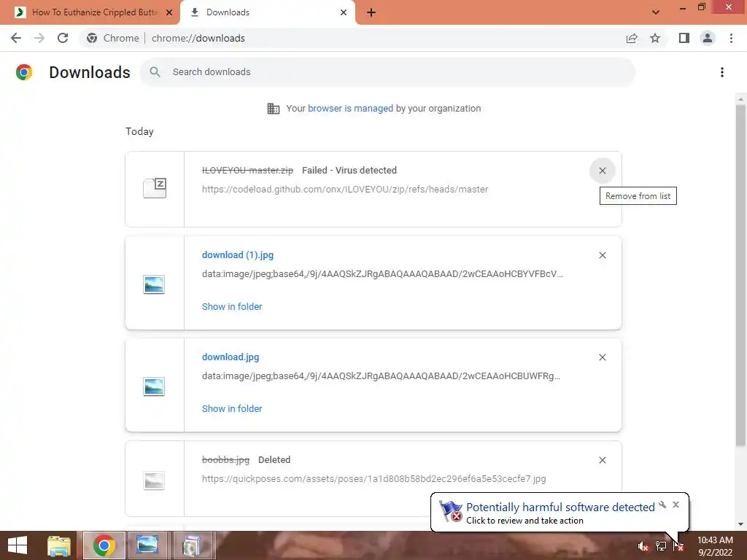
Task: Click the Failed - Virus detected status text
Action: click(x=349, y=171)
